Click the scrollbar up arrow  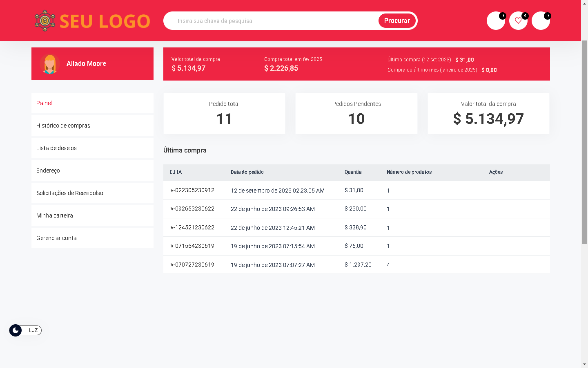click(584, 3)
